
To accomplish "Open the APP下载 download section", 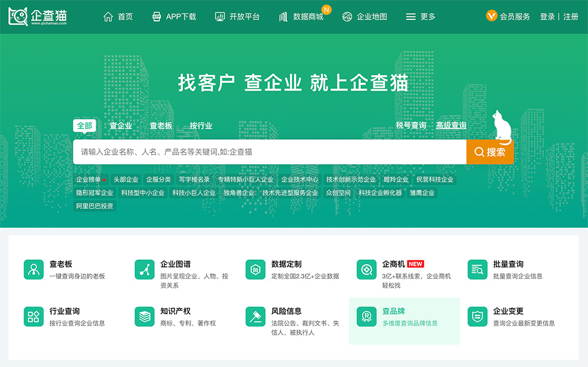I will tap(176, 16).
